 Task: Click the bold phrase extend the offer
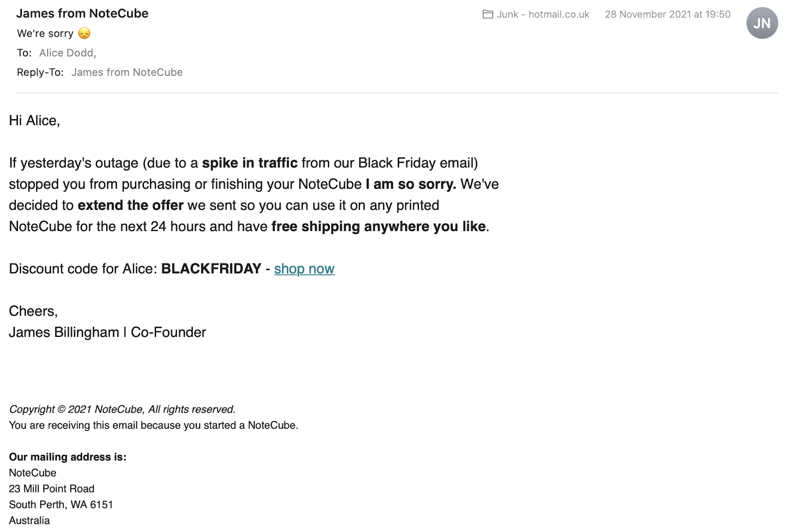[x=130, y=205]
